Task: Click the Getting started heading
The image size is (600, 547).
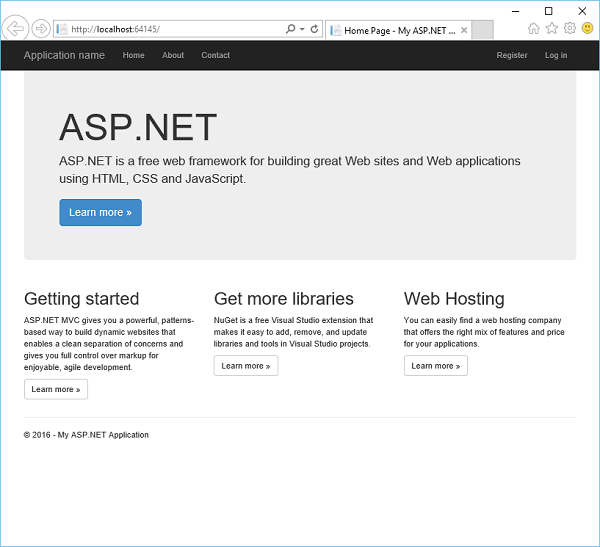Action: (x=82, y=299)
